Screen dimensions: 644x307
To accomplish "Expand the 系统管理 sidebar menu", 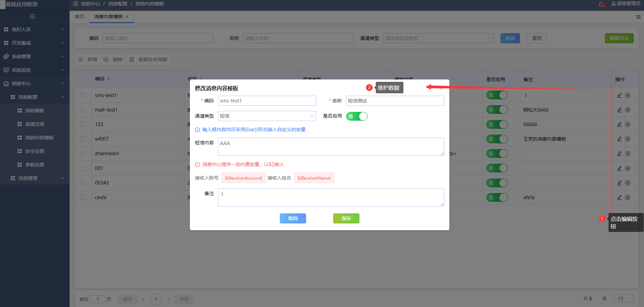I will pyautogui.click(x=35, y=56).
